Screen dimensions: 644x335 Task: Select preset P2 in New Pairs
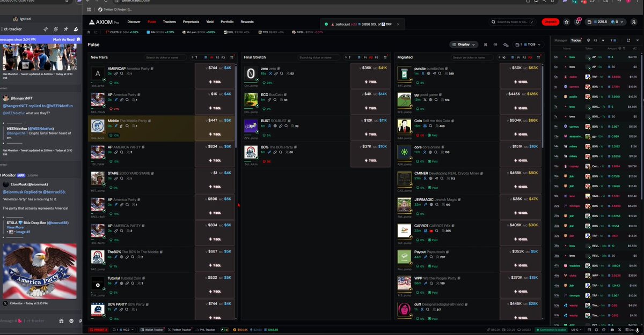[x=218, y=57]
